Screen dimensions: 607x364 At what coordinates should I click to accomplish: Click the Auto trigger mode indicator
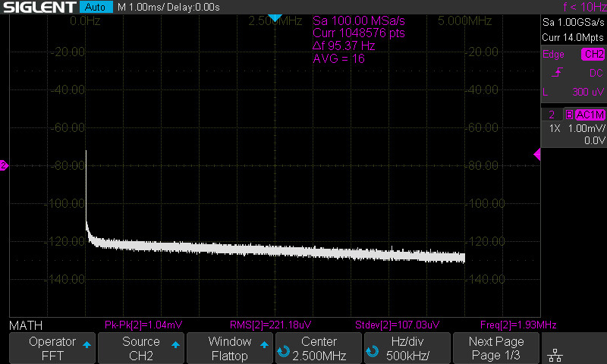(x=96, y=7)
